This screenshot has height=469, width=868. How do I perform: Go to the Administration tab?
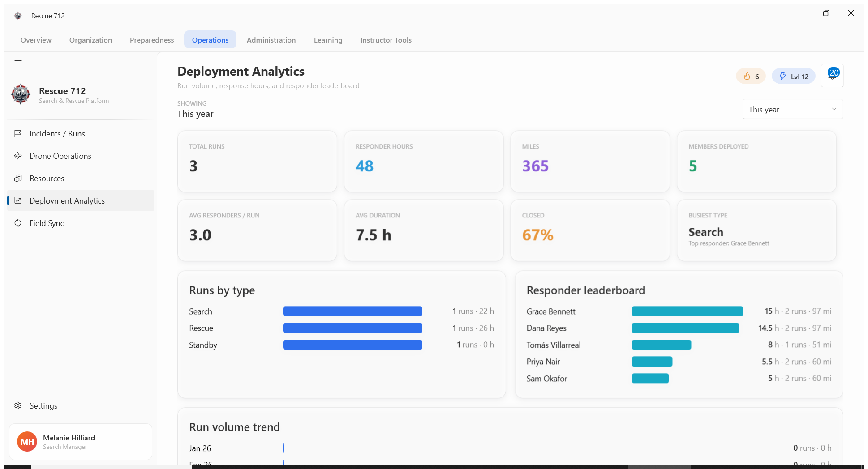pyautogui.click(x=271, y=40)
